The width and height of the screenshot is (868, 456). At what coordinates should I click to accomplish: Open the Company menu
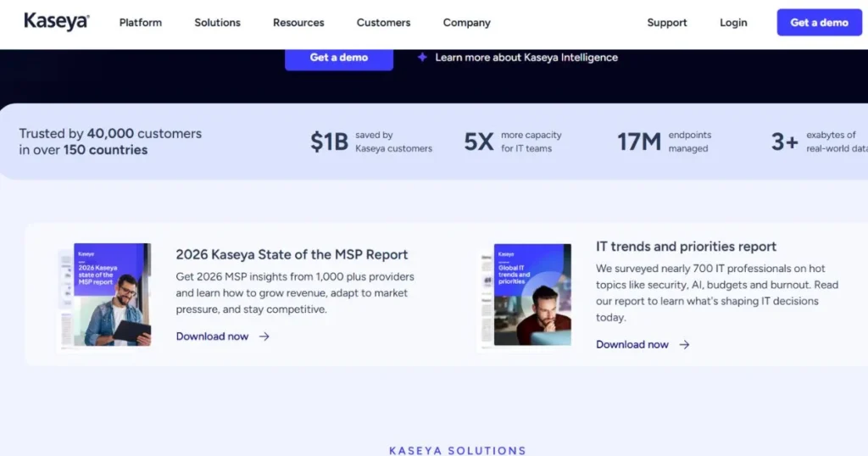click(x=467, y=23)
